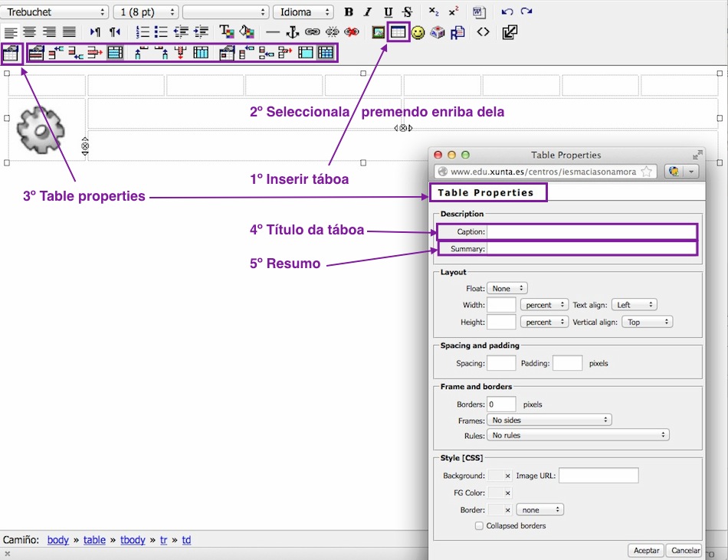Click the Insert table icon

pos(398,32)
